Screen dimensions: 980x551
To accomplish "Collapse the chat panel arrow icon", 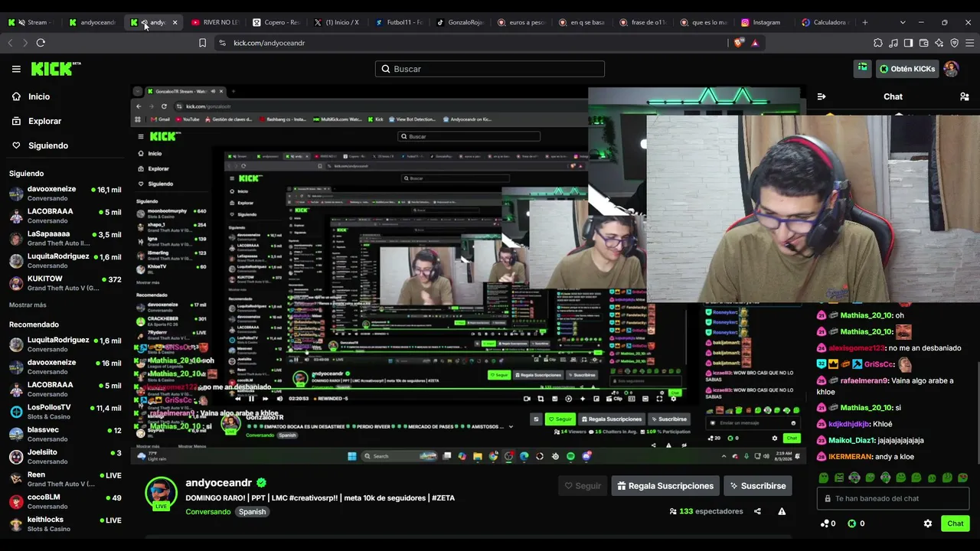I will 822,96.
